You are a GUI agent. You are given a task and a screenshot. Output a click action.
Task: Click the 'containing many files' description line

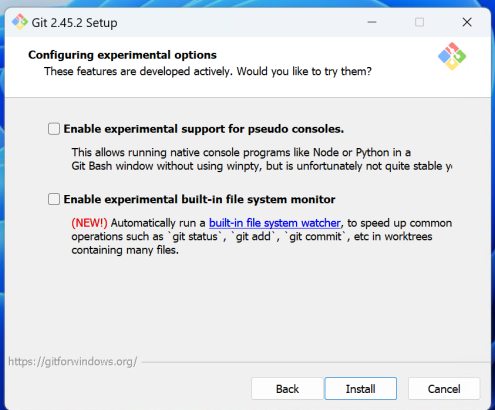point(125,250)
